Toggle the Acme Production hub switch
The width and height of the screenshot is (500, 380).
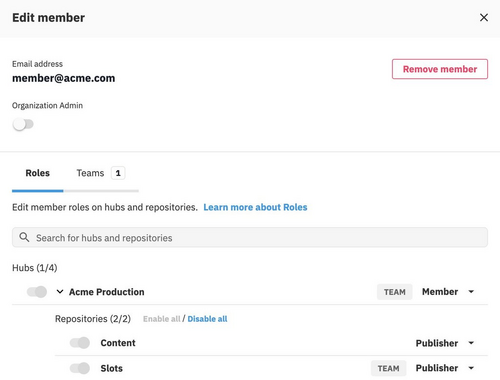pyautogui.click(x=37, y=292)
